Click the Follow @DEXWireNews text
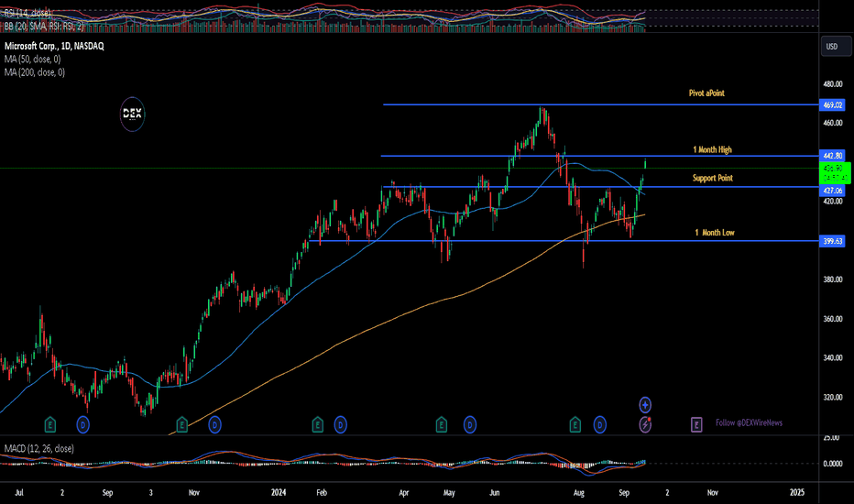The height and width of the screenshot is (504, 854). click(749, 422)
